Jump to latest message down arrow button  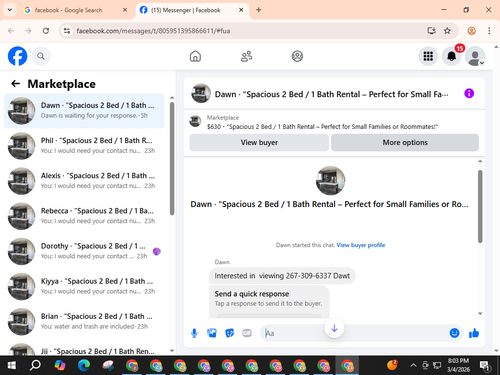(x=334, y=328)
